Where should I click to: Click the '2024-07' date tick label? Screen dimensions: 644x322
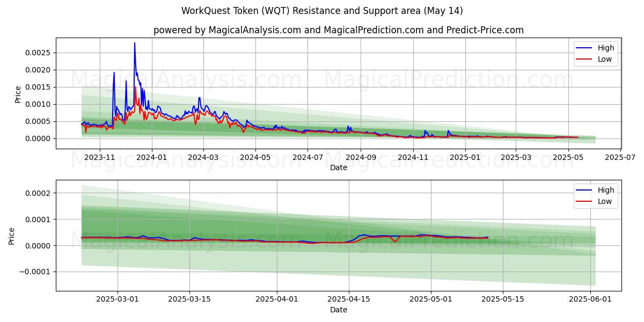(x=308, y=157)
